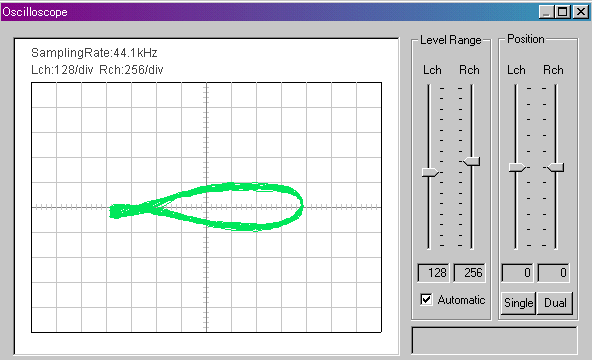Click the Level Range Rch slider thumb

(x=472, y=161)
